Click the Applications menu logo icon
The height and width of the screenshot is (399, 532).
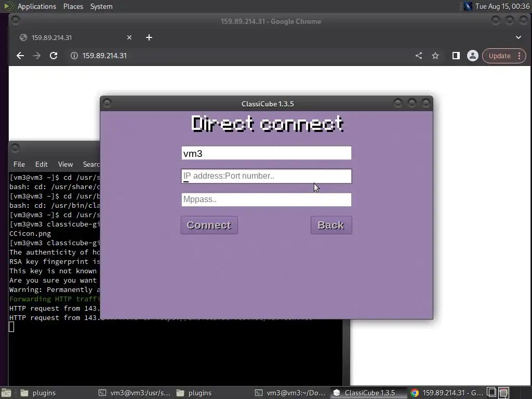(x=8, y=6)
